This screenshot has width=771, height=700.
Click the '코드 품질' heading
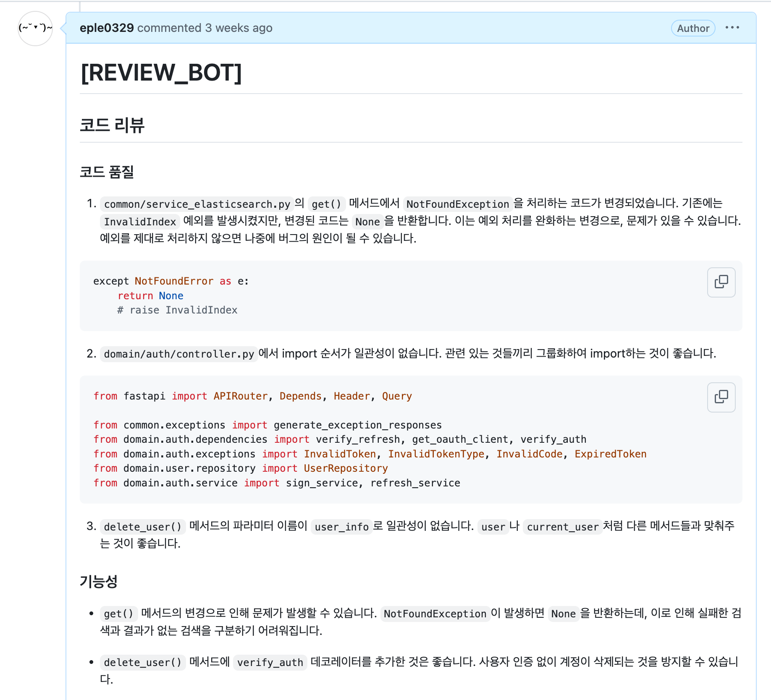(107, 172)
